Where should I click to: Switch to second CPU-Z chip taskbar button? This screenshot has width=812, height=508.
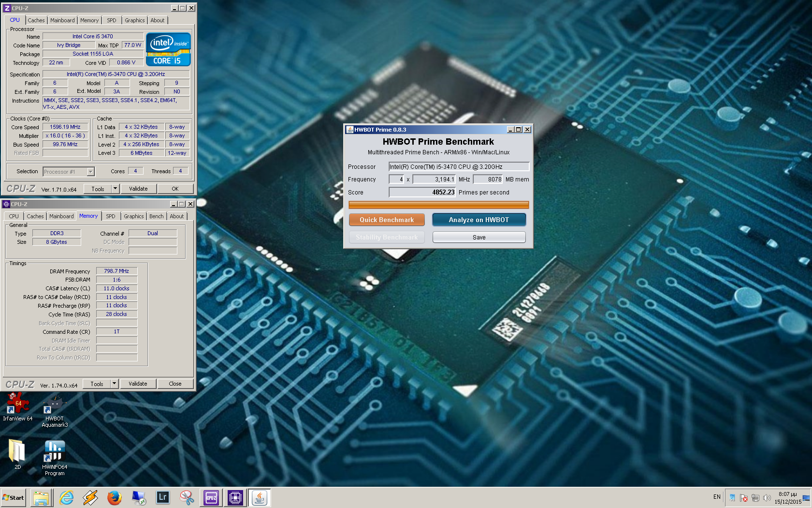[235, 497]
